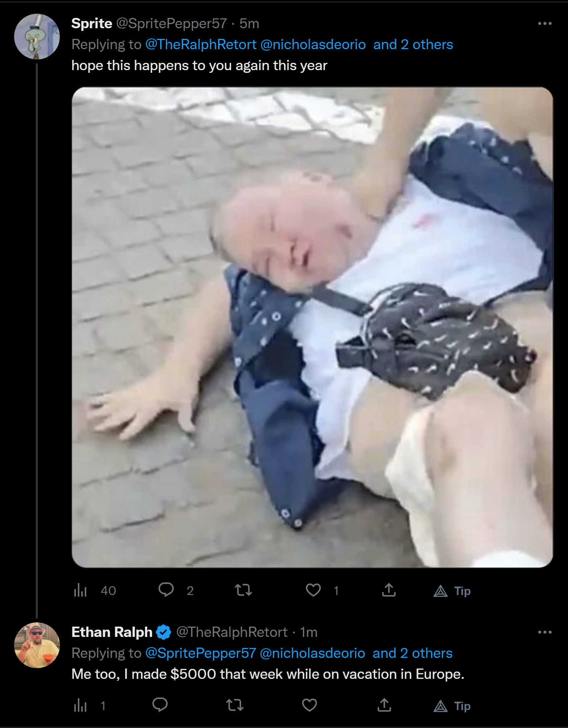Tip Ethan Ralph with Tip button
Viewport: 568px width, 728px height.
tap(452, 706)
